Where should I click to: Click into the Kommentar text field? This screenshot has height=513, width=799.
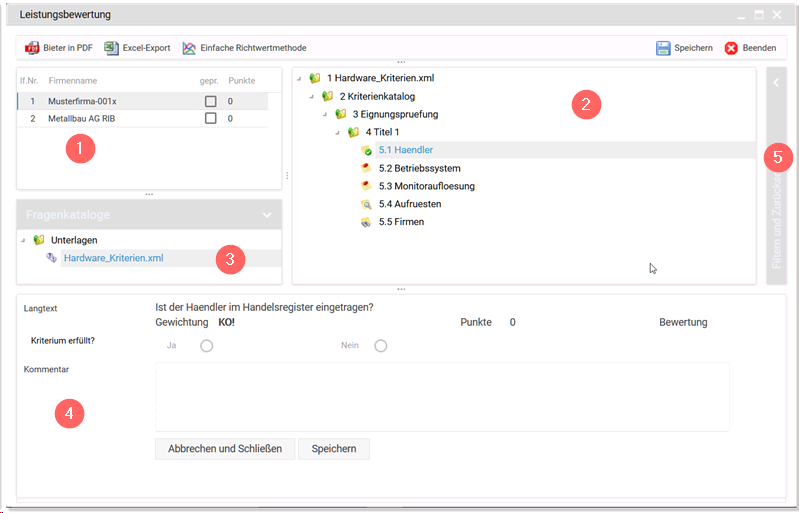click(442, 396)
